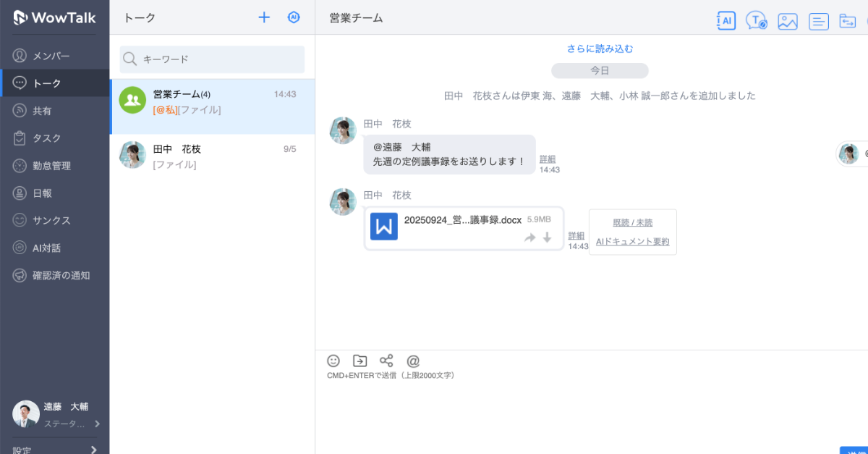Expand the 設定 arrow in sidebar
Viewport: 868px width, 454px height.
pyautogui.click(x=93, y=450)
